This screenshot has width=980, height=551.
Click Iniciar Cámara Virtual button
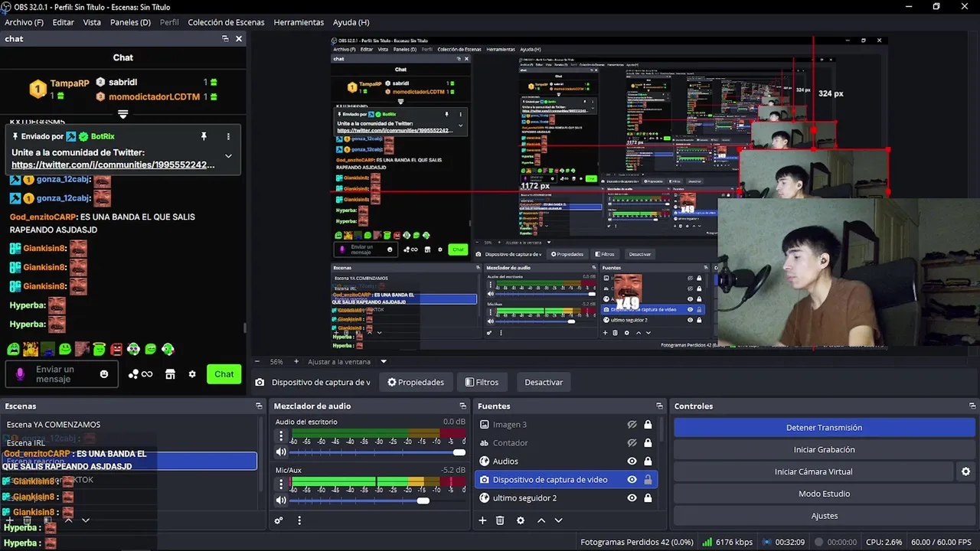[x=813, y=471]
